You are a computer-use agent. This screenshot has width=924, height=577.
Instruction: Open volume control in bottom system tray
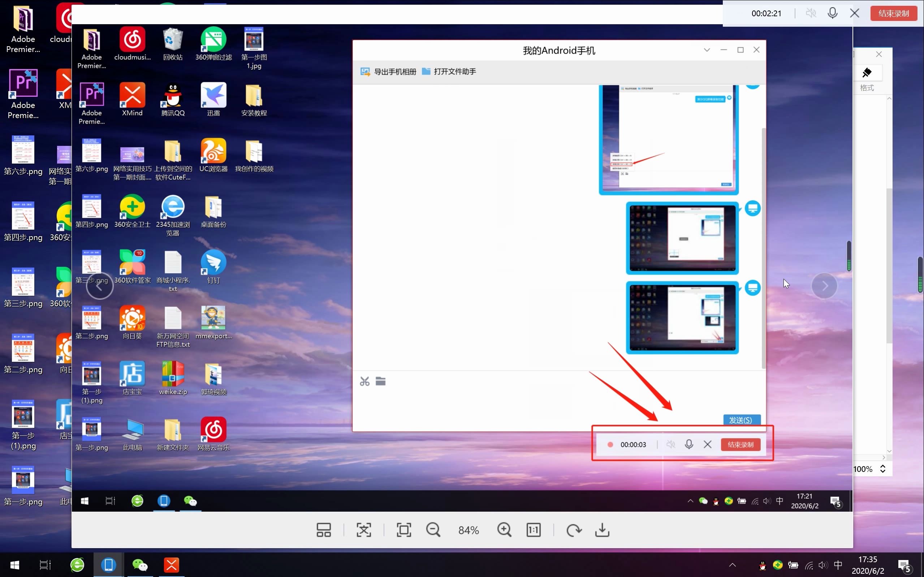click(823, 565)
